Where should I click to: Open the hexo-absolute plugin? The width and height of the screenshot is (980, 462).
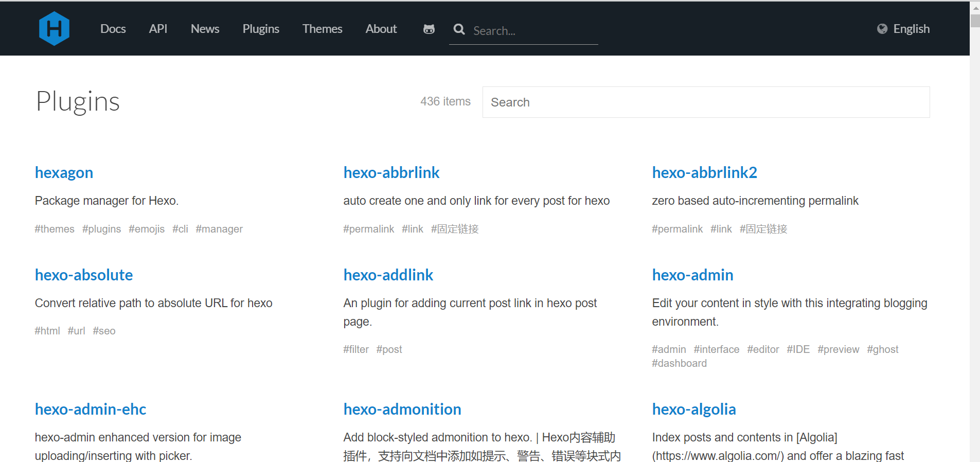tap(84, 275)
